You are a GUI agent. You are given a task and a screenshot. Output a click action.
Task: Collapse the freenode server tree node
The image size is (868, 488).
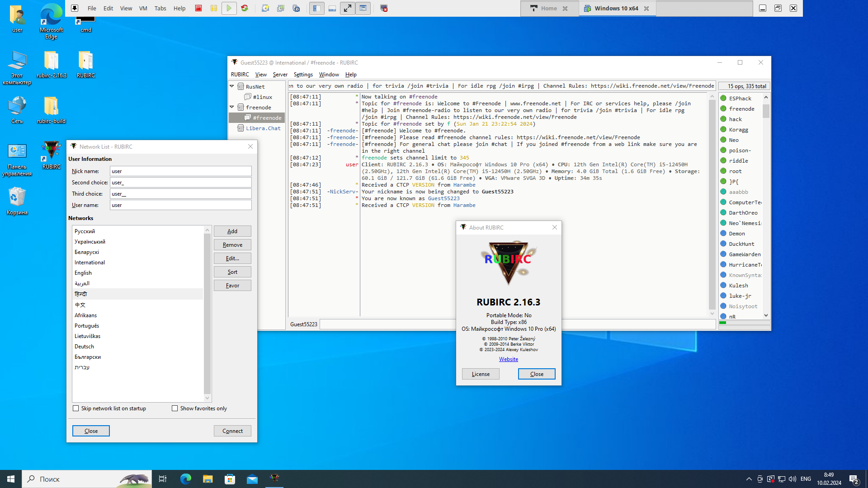coord(232,107)
